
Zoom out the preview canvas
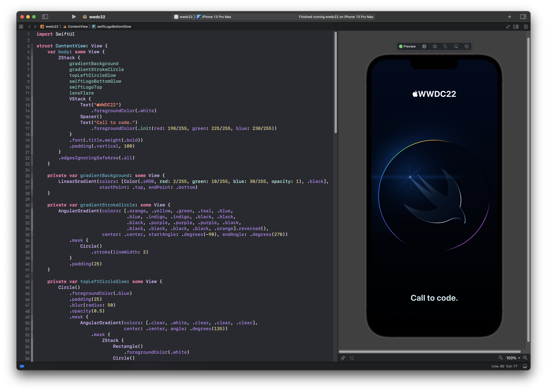[500, 358]
